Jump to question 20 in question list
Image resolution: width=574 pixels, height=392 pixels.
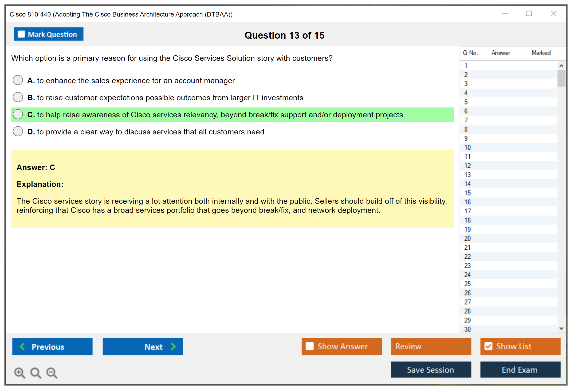click(467, 238)
